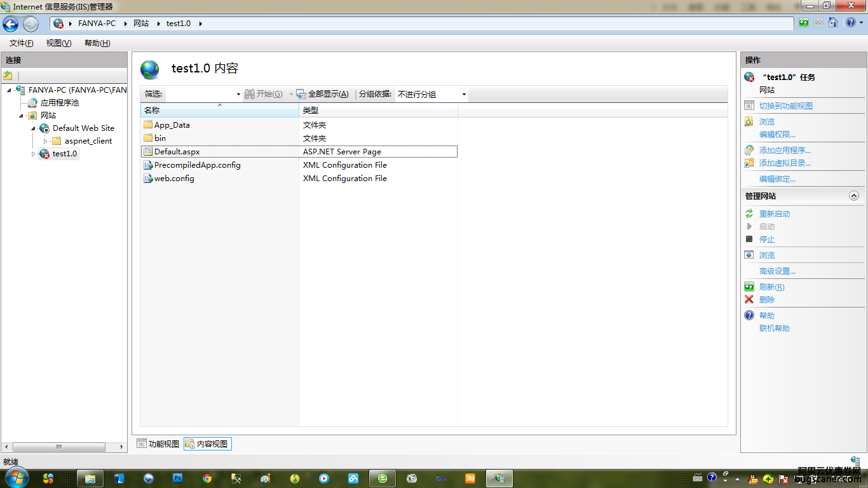Click FANYA-PC in the address breadcrumb

coord(97,24)
